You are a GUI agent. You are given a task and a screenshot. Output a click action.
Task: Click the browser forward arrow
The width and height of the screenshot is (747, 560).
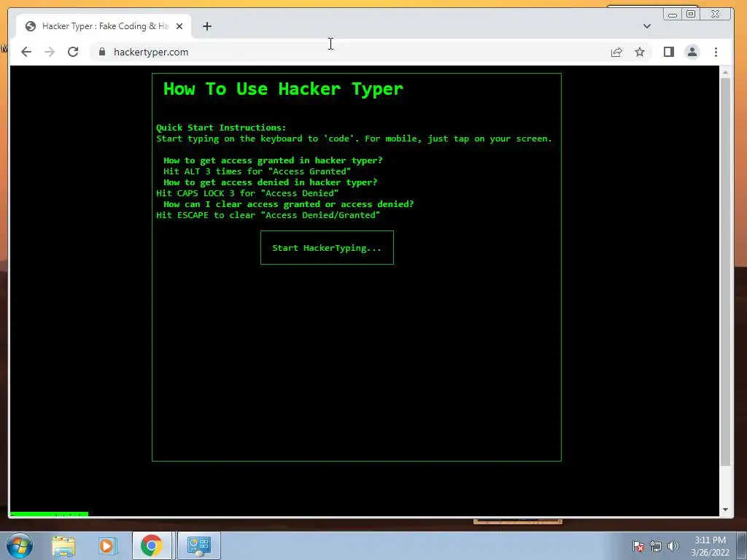(x=50, y=52)
